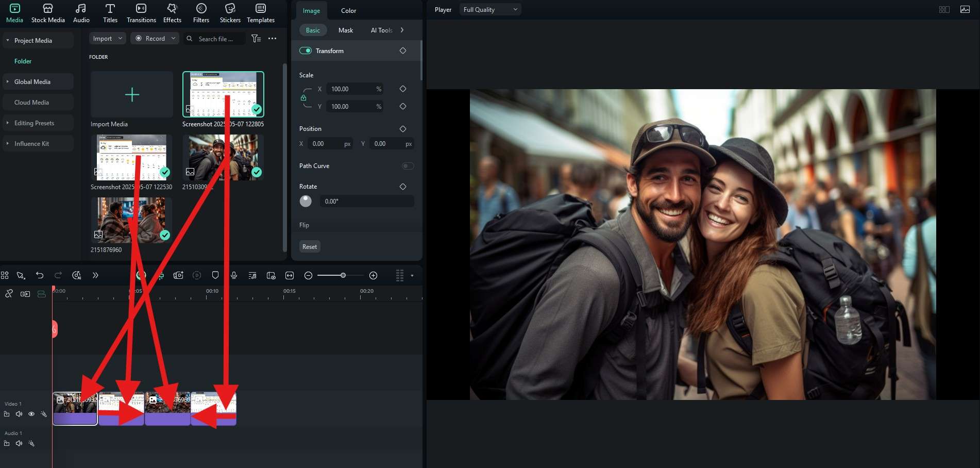Image resolution: width=980 pixels, height=468 pixels.
Task: Open the AI audio tool
Action: (x=77, y=275)
